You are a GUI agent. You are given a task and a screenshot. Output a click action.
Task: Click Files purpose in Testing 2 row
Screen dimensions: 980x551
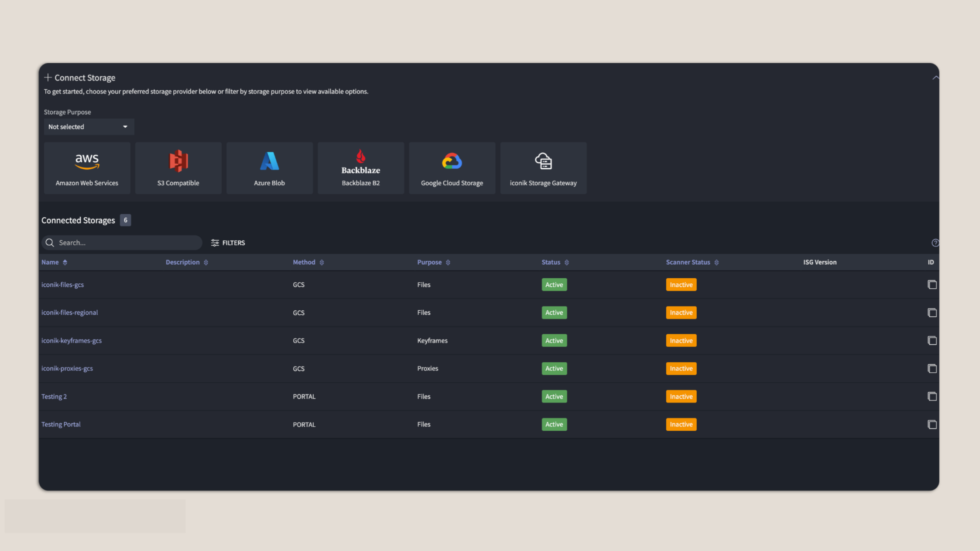(x=424, y=396)
